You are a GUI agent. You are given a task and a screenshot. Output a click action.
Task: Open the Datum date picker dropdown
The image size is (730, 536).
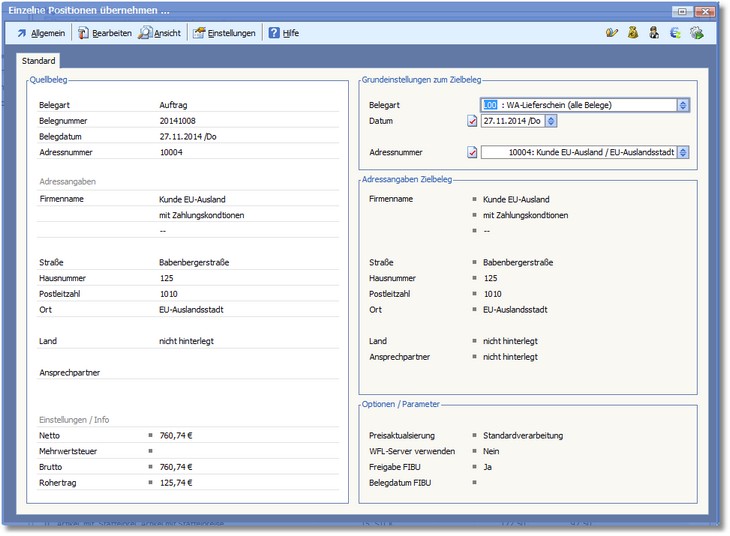click(x=551, y=121)
